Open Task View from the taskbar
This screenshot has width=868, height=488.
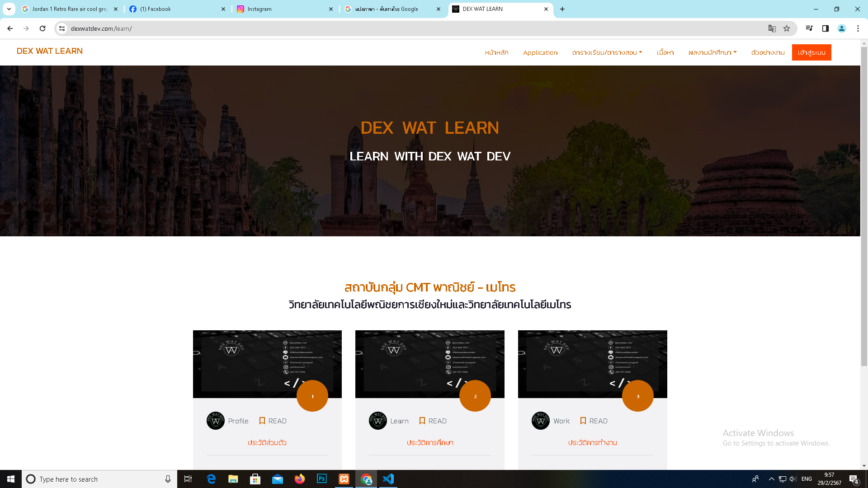[188, 479]
